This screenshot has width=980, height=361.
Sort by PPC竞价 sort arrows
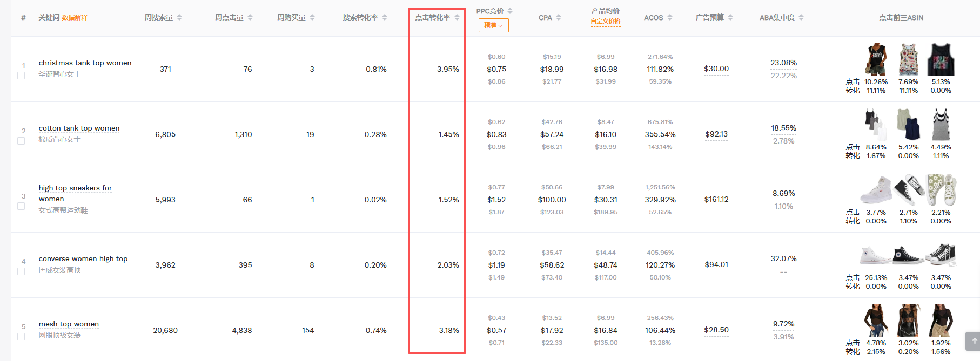510,11
